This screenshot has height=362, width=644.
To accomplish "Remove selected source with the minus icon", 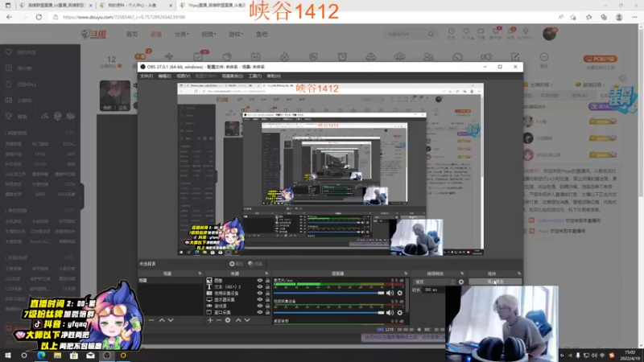I will coord(219,320).
